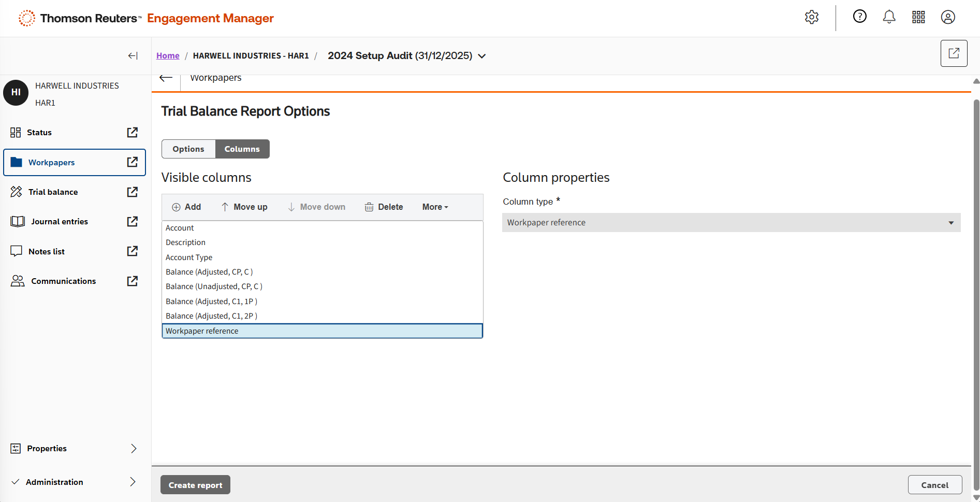
Task: Collapse the left sidebar panel
Action: coord(133,56)
